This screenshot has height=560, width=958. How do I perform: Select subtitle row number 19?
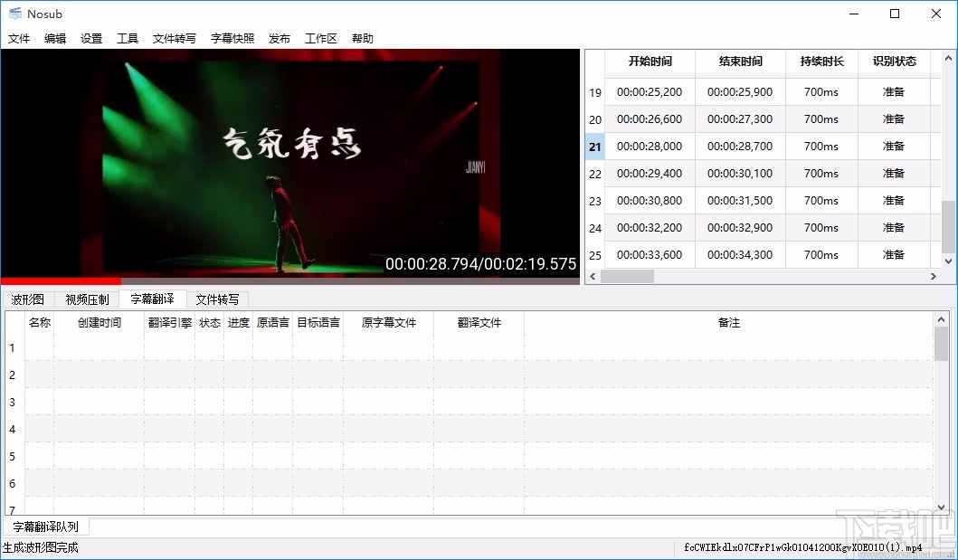pyautogui.click(x=595, y=93)
